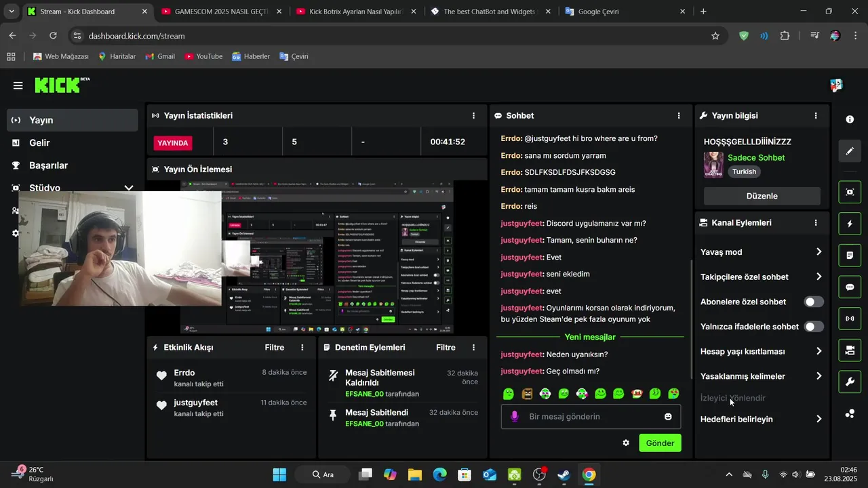Open Sohbet panel three-dot menu
Viewport: 868px width, 488px height.
point(679,116)
